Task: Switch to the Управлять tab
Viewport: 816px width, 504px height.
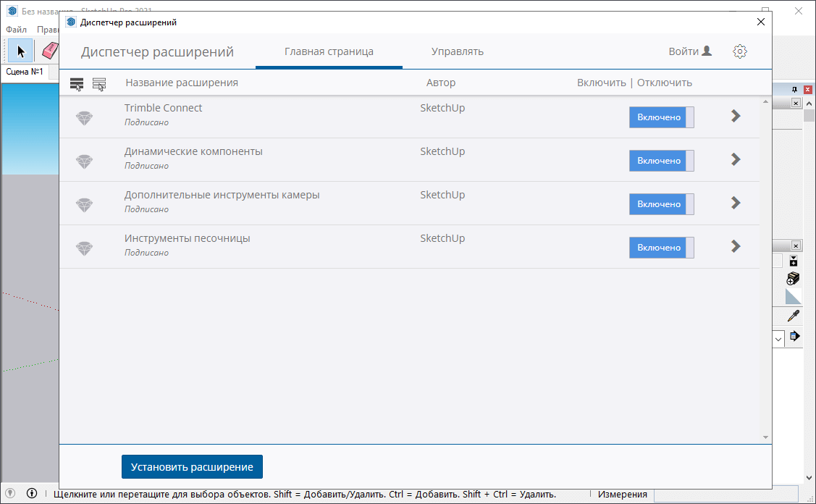Action: (x=457, y=51)
